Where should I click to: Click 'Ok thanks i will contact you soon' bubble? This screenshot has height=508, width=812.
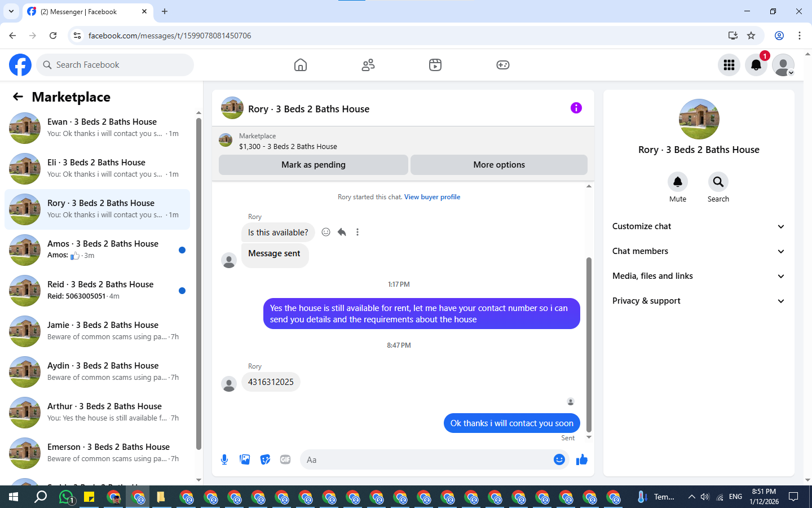click(x=511, y=423)
